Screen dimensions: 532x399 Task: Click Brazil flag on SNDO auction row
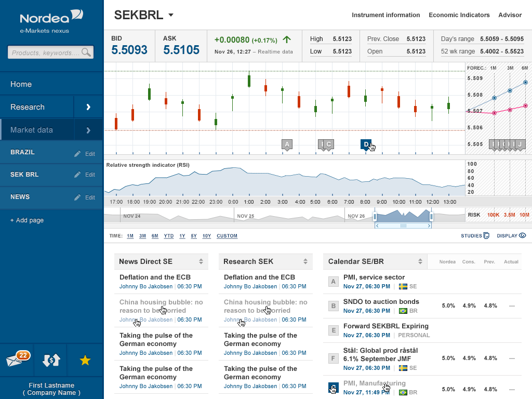point(403,311)
